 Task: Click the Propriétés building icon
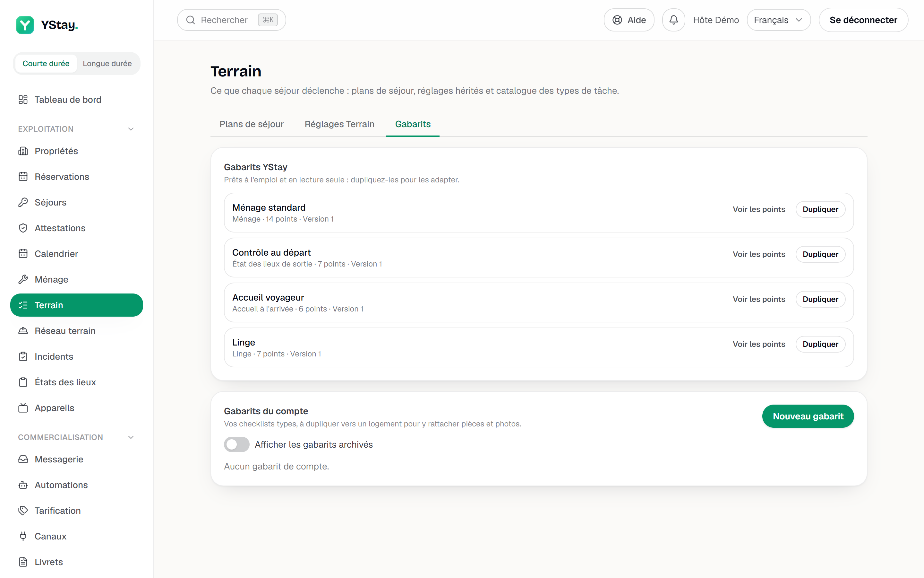click(23, 151)
